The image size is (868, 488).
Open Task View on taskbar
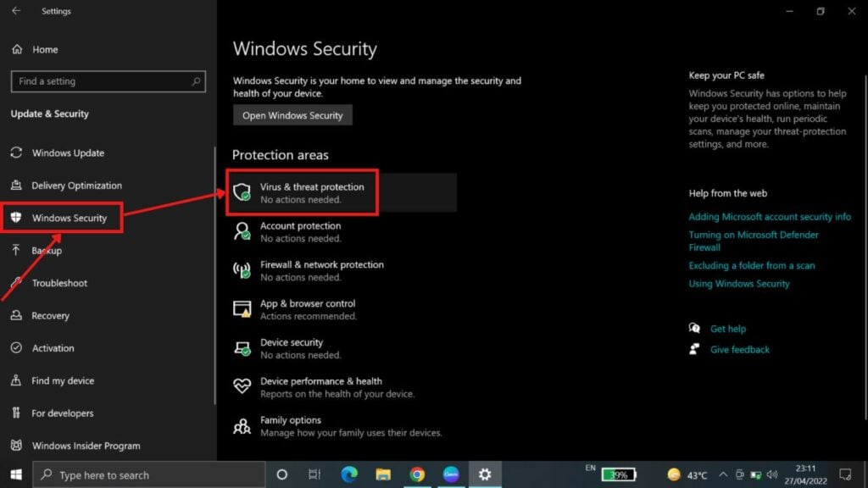[314, 474]
